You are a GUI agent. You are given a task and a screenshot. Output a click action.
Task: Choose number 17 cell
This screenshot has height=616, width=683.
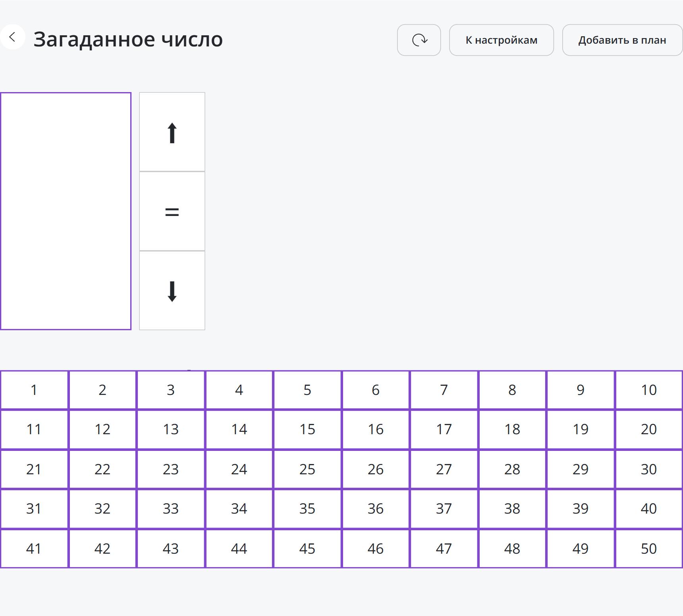444,429
